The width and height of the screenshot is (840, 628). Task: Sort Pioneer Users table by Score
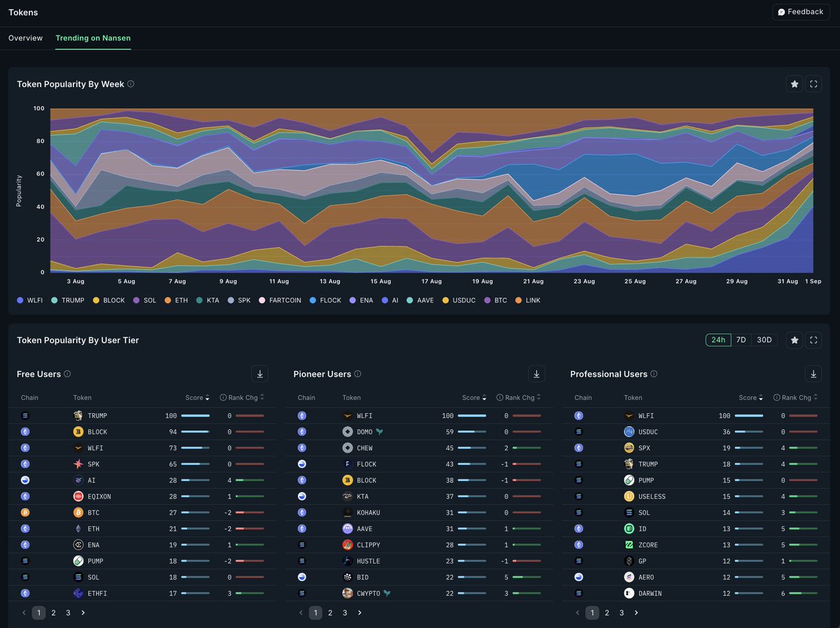474,398
